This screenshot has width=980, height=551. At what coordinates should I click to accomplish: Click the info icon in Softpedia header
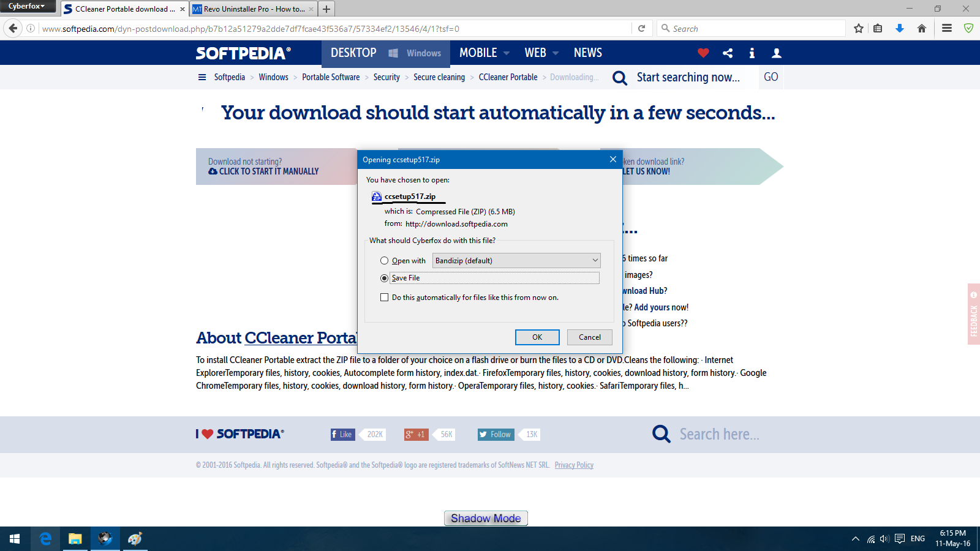click(x=752, y=53)
